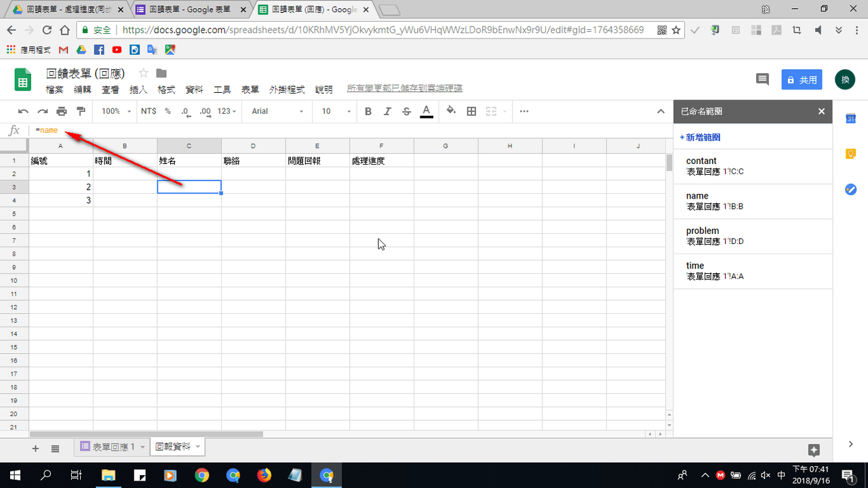868x488 pixels.
Task: Toggle bold formatting
Action: (368, 111)
